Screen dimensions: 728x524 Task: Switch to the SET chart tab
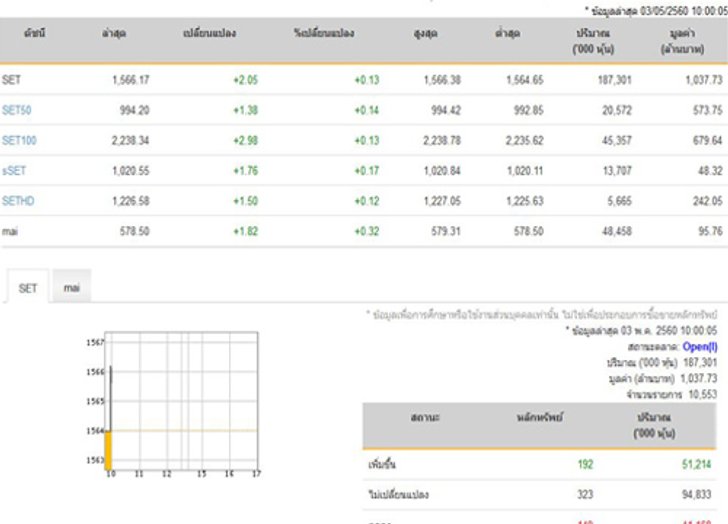[x=27, y=288]
